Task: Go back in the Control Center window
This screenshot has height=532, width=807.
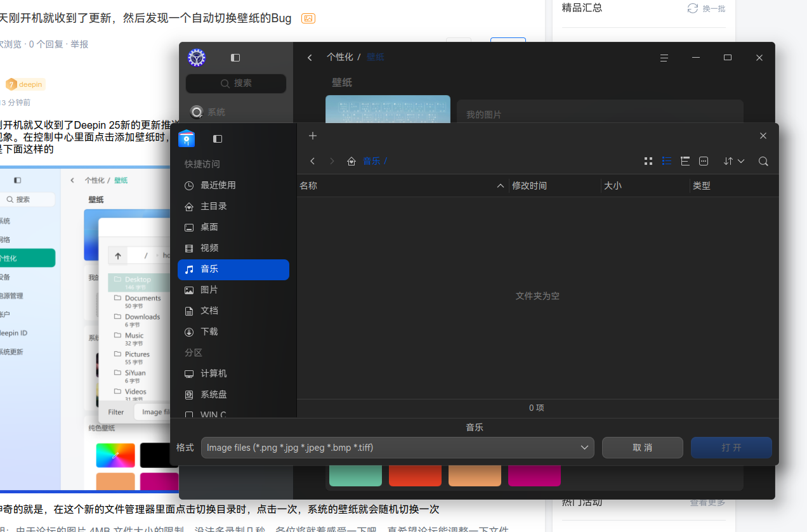Action: point(310,58)
